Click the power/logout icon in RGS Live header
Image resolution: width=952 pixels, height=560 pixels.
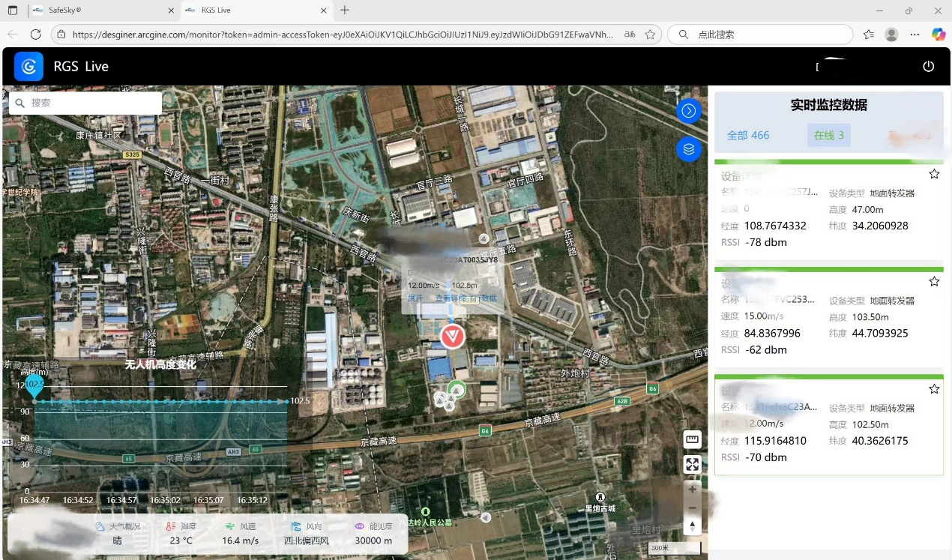click(928, 66)
